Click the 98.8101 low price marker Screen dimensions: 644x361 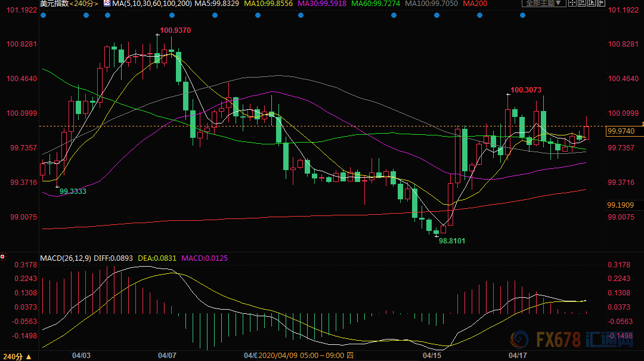[451, 240]
